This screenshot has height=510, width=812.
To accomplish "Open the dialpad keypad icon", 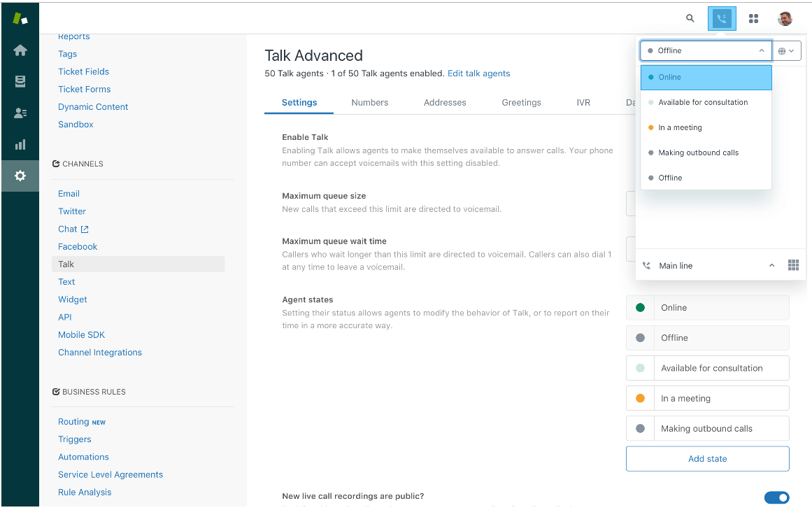I will click(793, 265).
